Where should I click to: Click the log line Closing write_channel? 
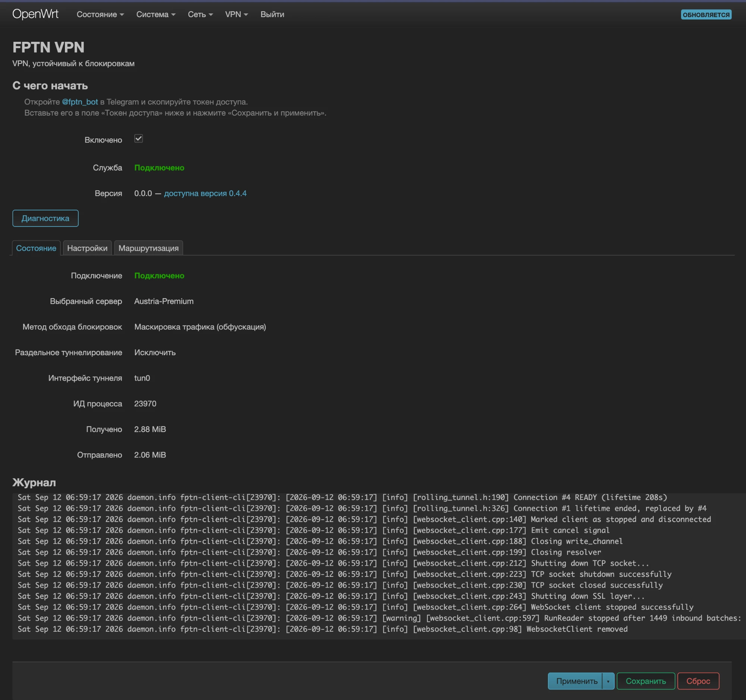(320, 541)
